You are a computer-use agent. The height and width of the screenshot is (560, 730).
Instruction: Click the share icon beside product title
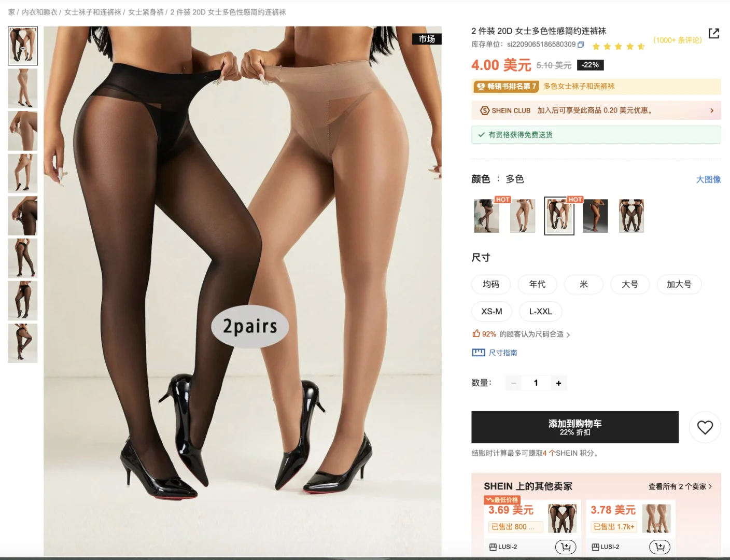tap(714, 34)
